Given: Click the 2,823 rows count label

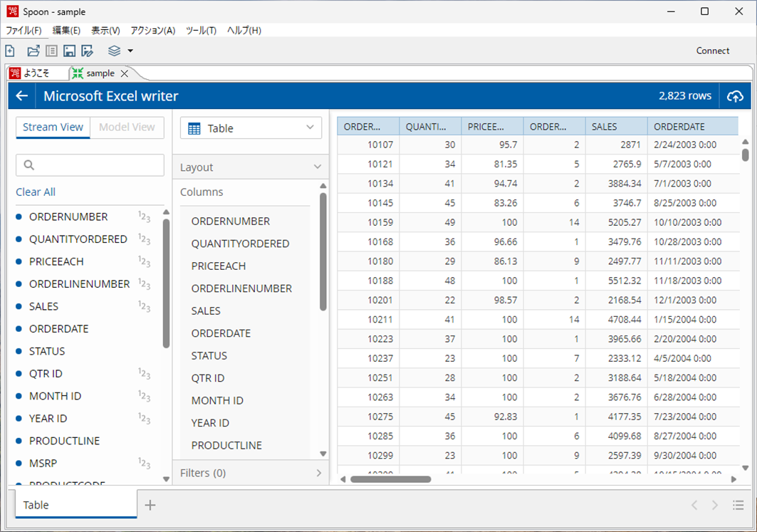Looking at the screenshot, I should 685,95.
